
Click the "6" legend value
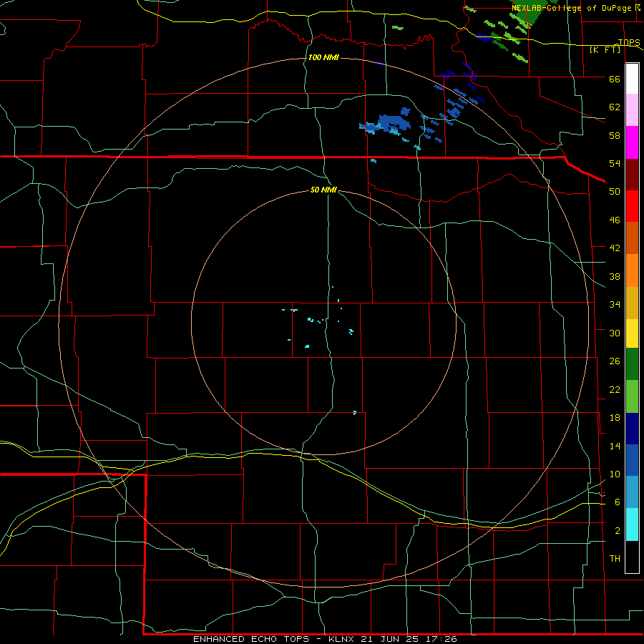618,502
